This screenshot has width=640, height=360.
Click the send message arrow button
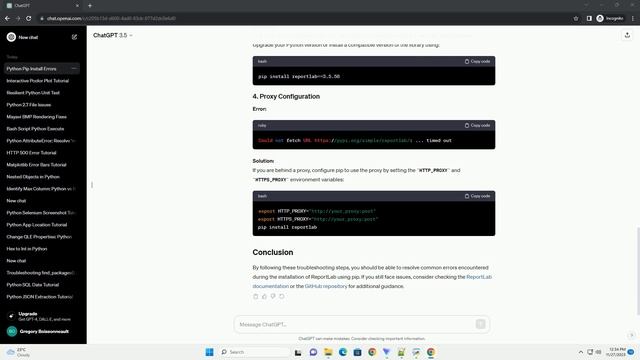tap(480, 324)
